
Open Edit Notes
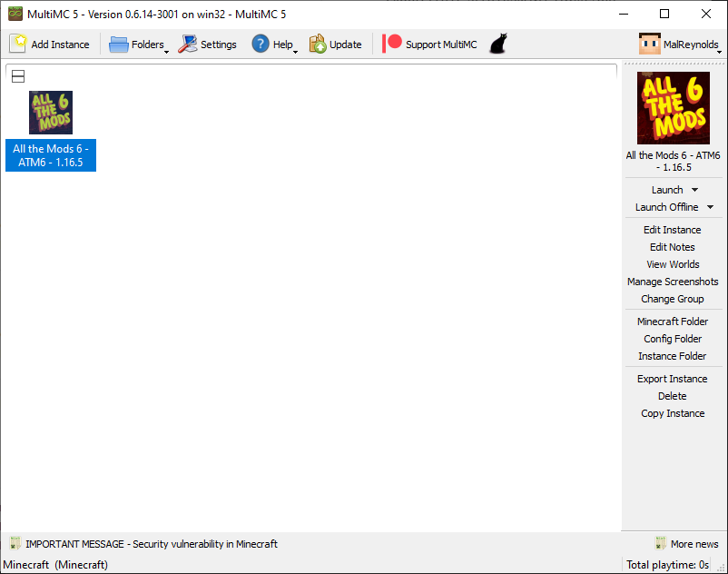tap(673, 247)
